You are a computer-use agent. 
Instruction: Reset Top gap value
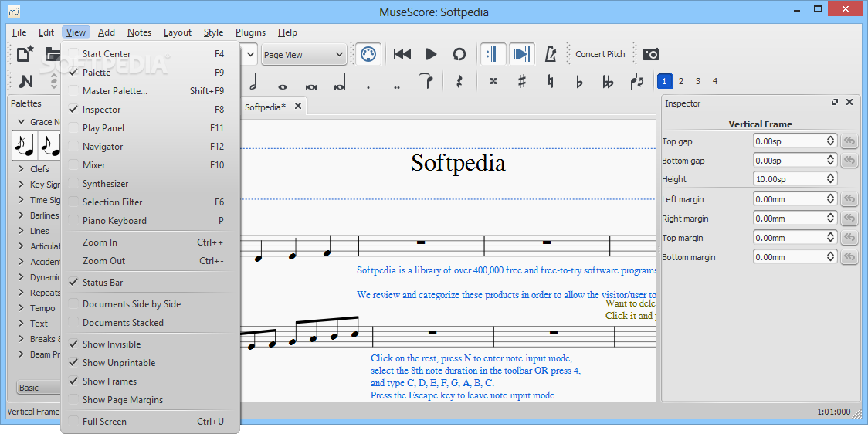point(849,141)
